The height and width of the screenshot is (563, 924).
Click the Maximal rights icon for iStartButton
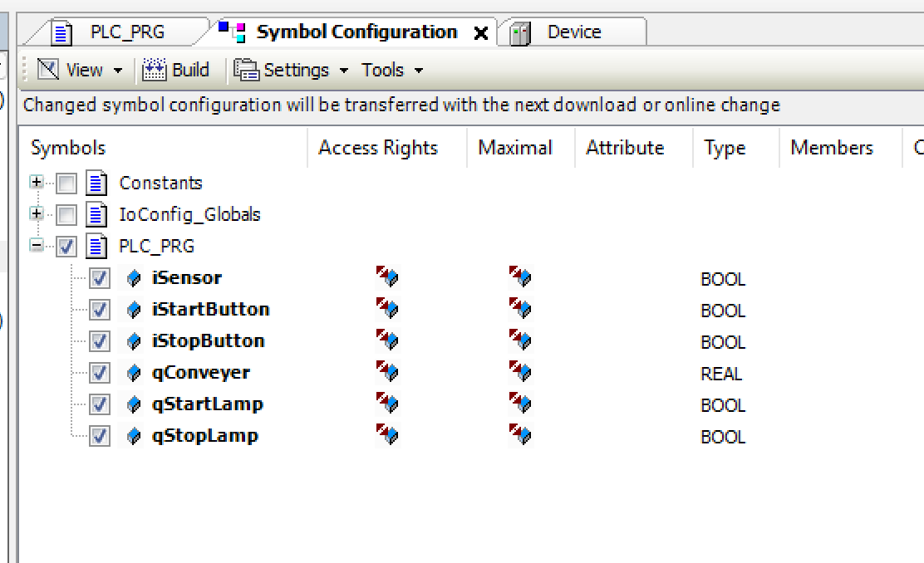click(x=520, y=310)
